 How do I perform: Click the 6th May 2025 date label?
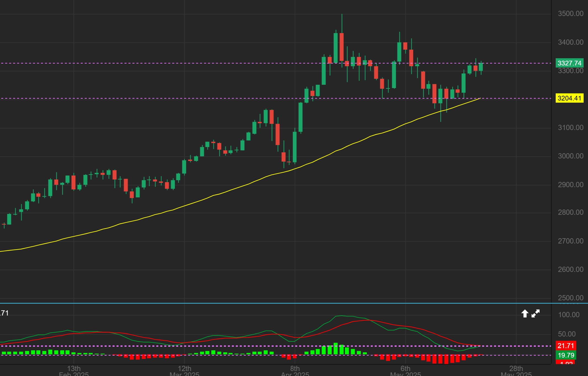pyautogui.click(x=405, y=370)
